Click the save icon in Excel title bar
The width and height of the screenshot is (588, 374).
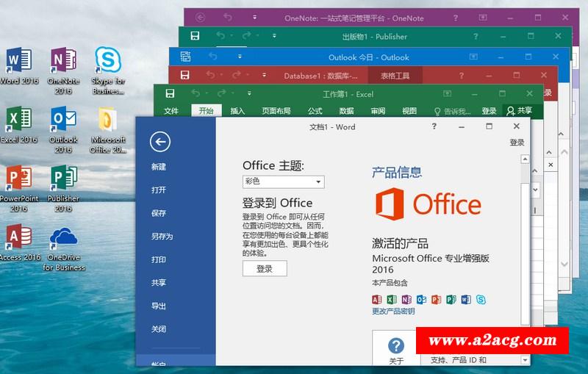tap(170, 94)
